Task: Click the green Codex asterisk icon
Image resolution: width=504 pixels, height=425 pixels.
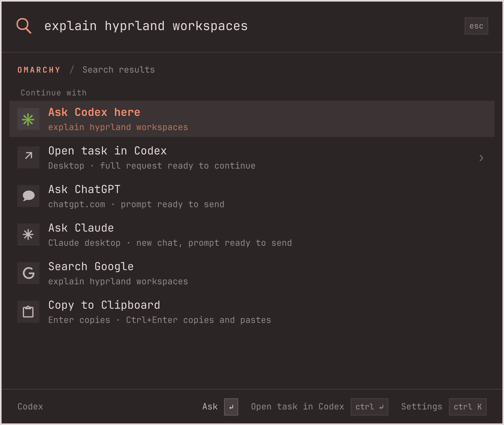Action: [x=28, y=119]
